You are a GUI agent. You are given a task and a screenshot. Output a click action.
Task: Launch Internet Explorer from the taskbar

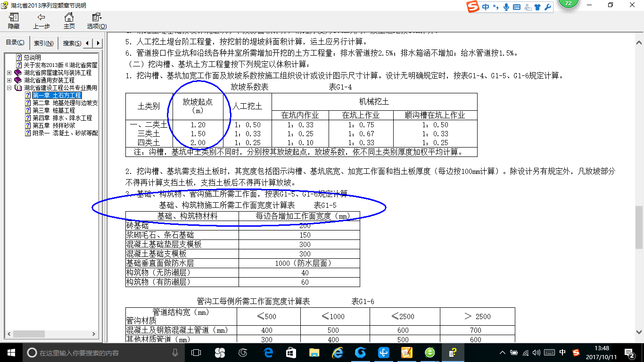[338, 353]
